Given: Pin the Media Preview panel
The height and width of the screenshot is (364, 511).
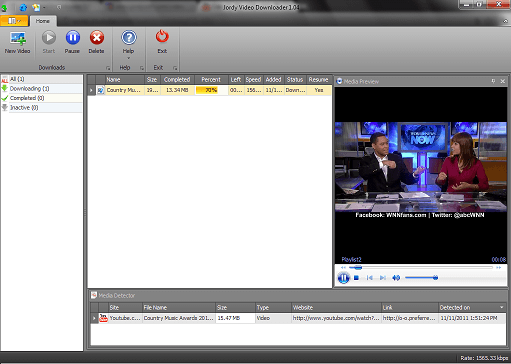Looking at the screenshot, I should point(494,81).
